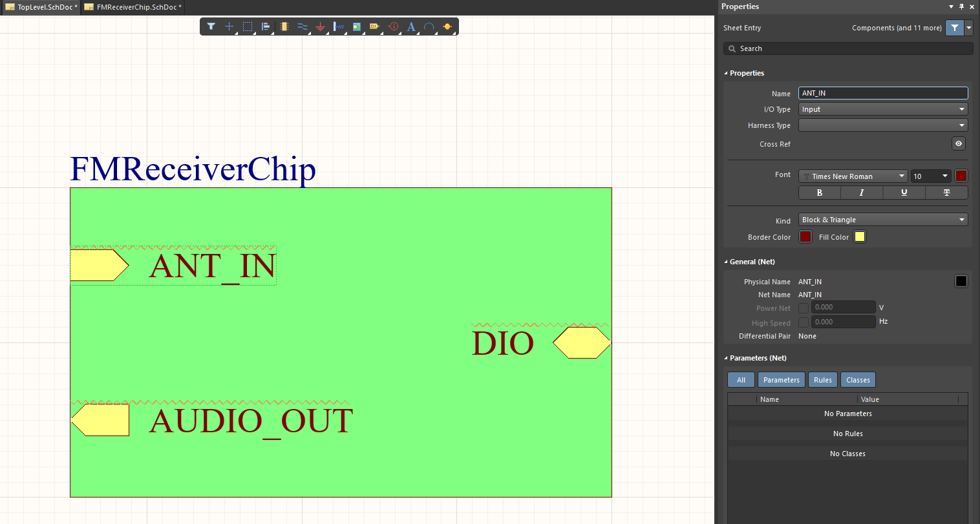Open the Kind Block & Triangle dropdown
Viewport: 980px width, 524px height.
(883, 220)
